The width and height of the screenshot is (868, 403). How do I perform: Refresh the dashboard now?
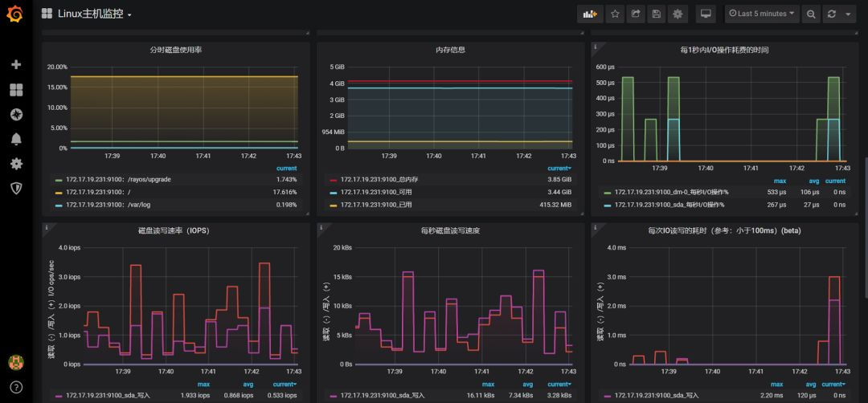click(832, 14)
